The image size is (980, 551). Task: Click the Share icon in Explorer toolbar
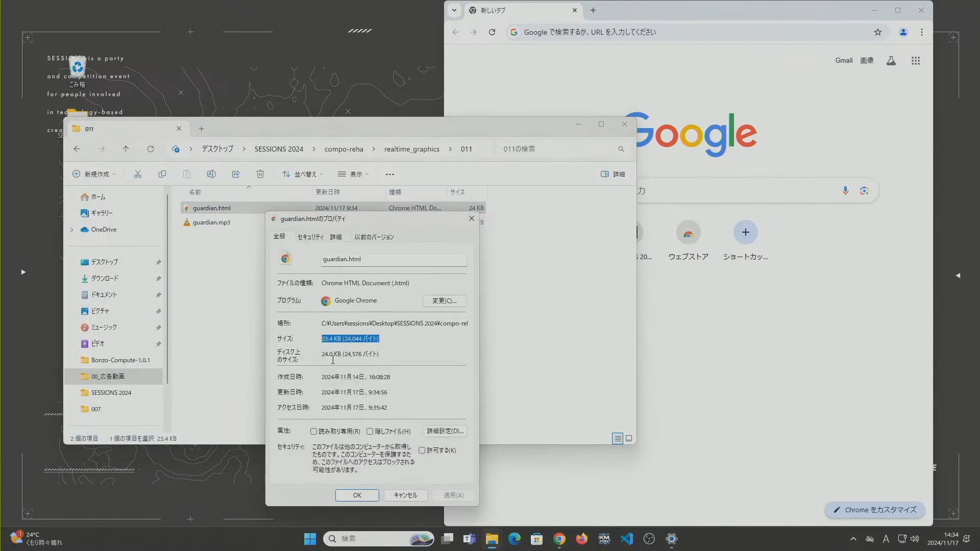pos(236,174)
